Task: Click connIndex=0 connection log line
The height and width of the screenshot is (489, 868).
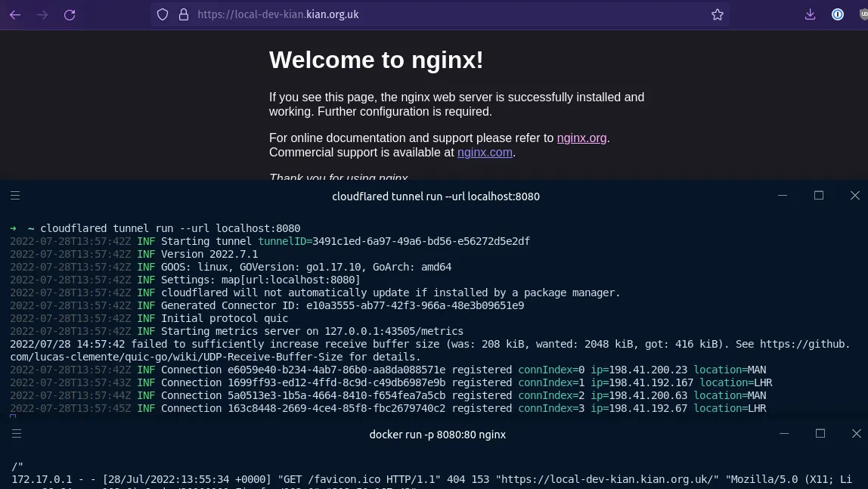Action: point(388,370)
